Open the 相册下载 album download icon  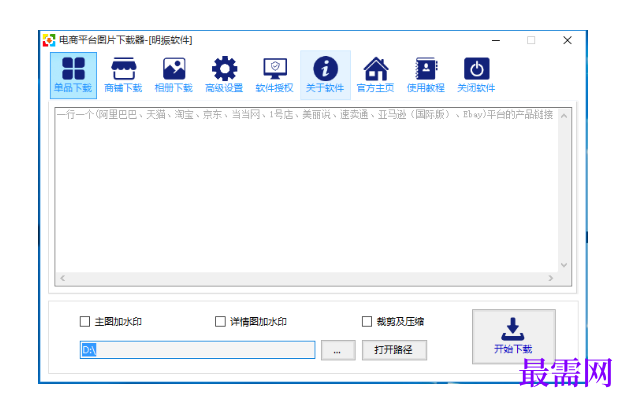tap(174, 75)
